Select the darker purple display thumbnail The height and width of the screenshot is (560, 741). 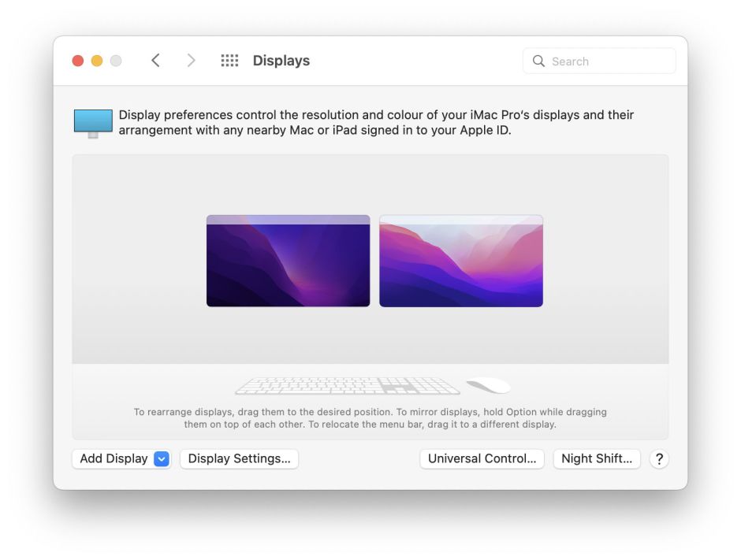click(x=288, y=266)
